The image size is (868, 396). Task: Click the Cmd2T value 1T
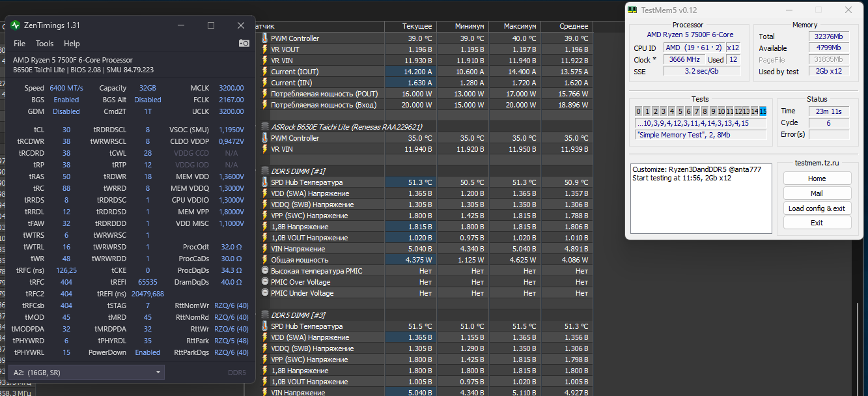[148, 111]
